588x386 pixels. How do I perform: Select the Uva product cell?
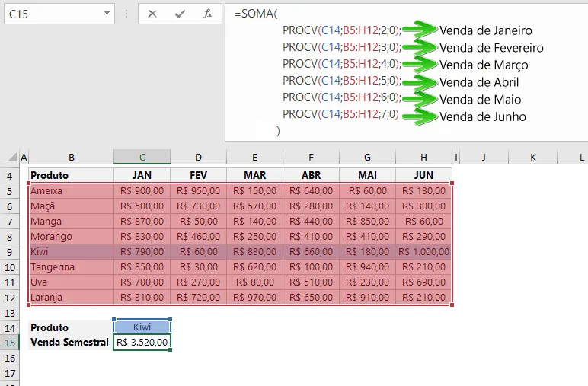click(x=71, y=282)
